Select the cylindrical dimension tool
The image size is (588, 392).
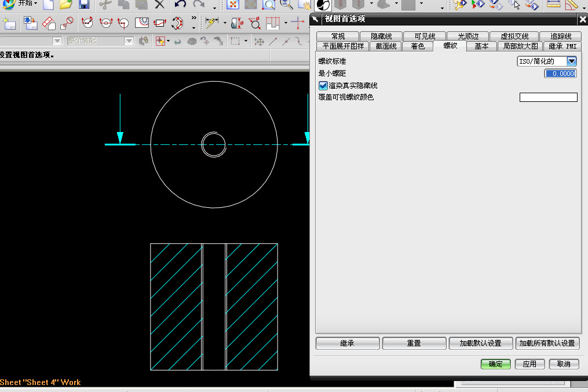point(237,23)
